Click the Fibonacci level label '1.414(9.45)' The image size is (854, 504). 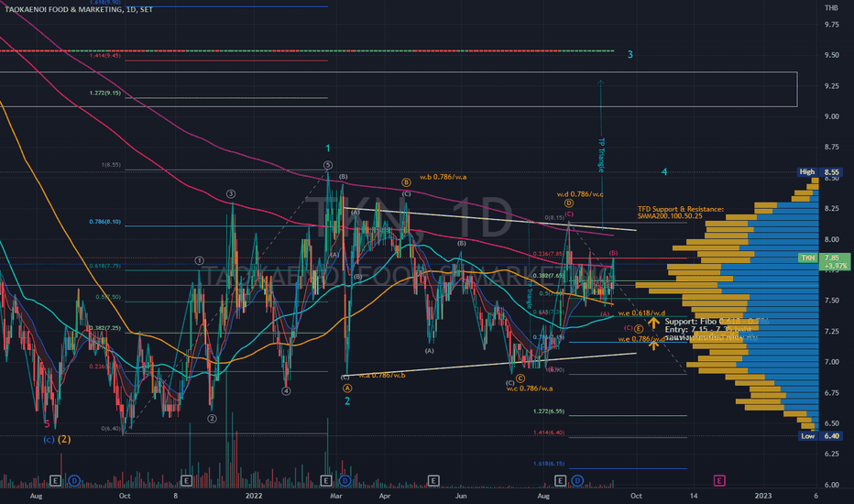105,56
